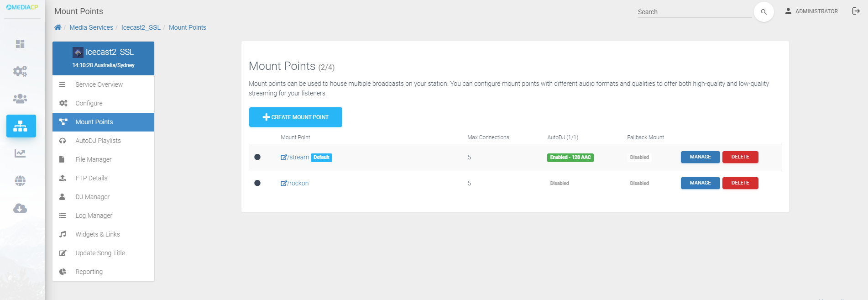Open AutoDJ Playlists in sidebar

pos(98,141)
